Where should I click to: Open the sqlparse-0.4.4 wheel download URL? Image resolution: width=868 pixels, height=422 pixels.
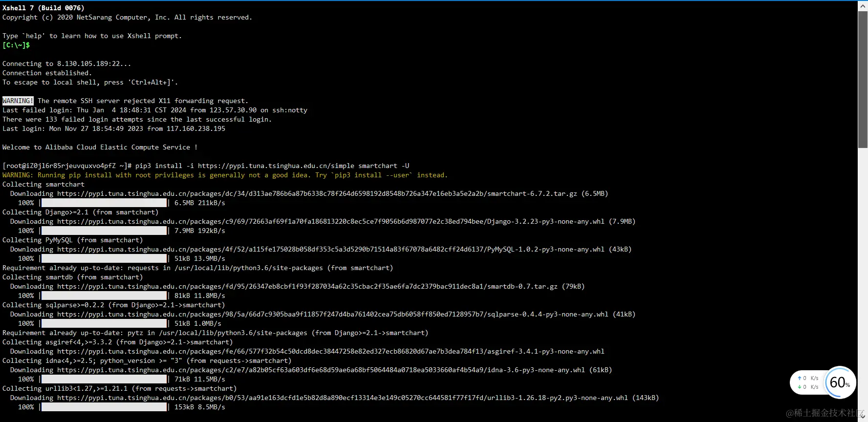pos(333,314)
